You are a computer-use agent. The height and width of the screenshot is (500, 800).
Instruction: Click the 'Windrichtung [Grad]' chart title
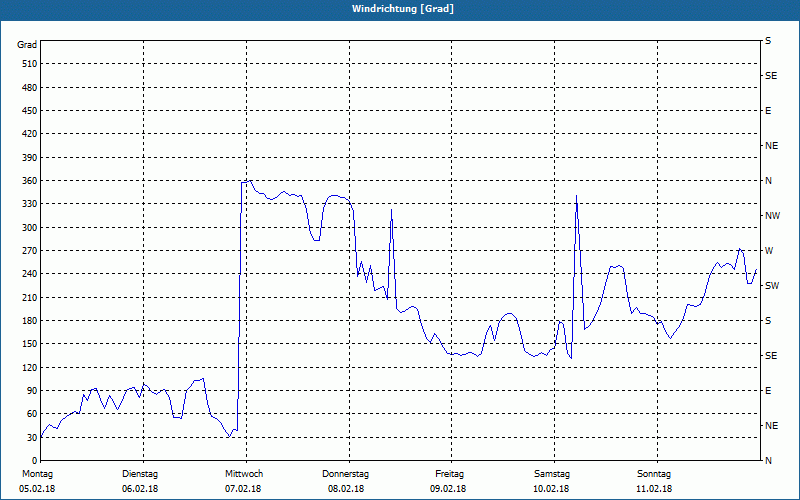[403, 9]
